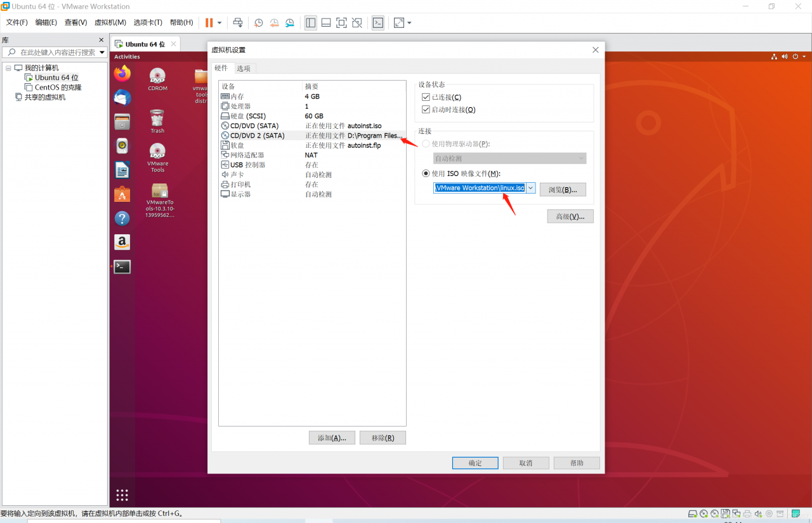Image resolution: width=812 pixels, height=523 pixels.
Task: Open the dropdown arrow next to Suspend icon
Action: point(219,22)
